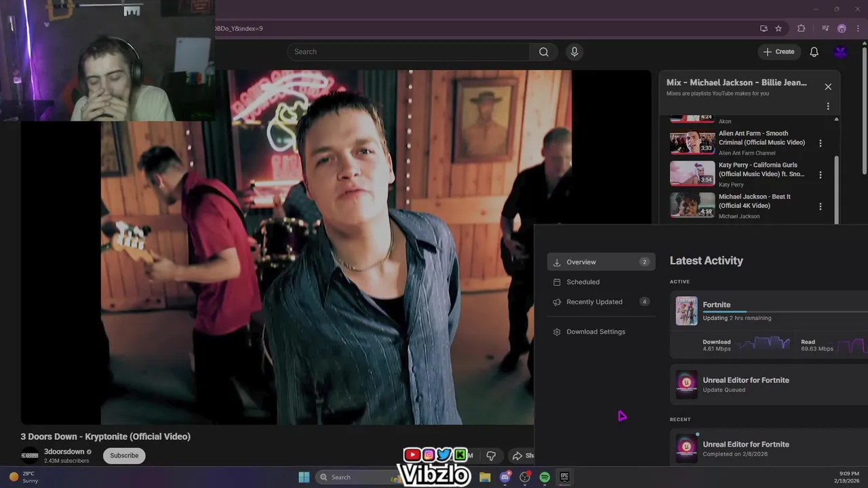Image resolution: width=868 pixels, height=488 pixels.
Task: Click the Overview download arrow icon
Action: [557, 262]
